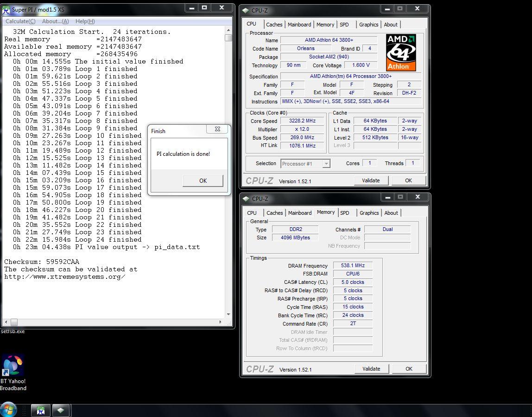Click the bottom CPU-Z window title icon
Image resolution: width=532 pixels, height=417 pixels.
coord(246,199)
